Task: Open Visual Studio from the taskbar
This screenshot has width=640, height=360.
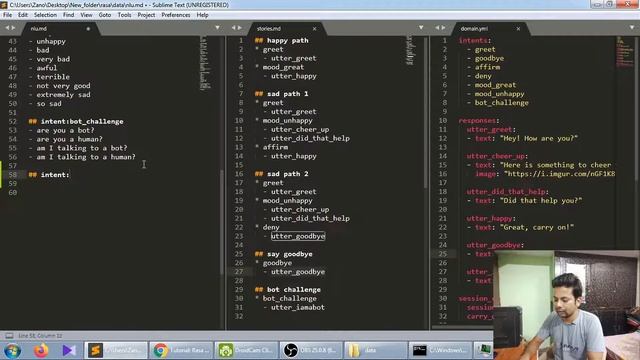Action: tap(69, 351)
